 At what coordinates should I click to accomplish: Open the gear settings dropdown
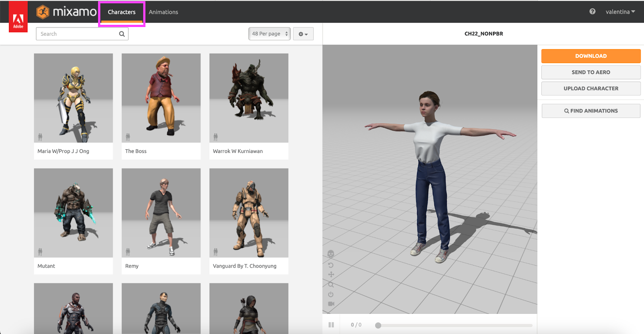click(303, 34)
